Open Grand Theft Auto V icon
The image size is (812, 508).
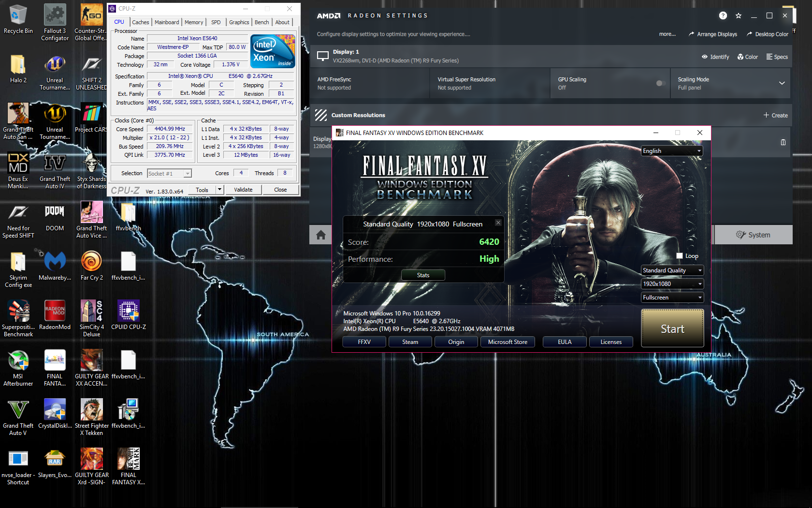point(18,418)
